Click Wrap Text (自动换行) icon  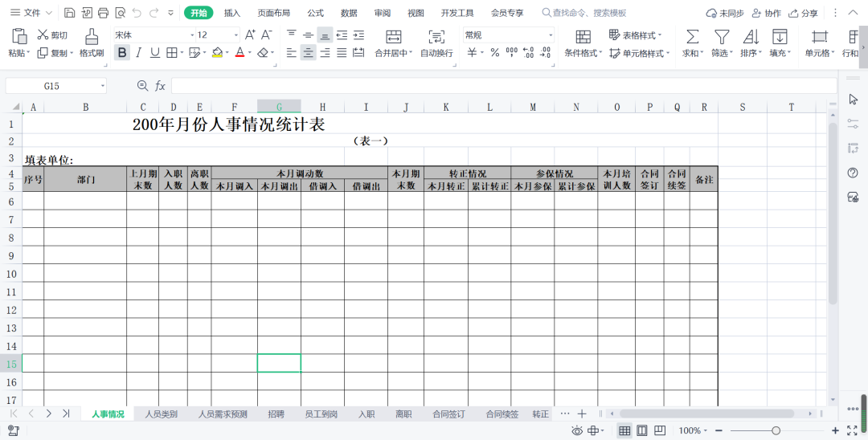(x=436, y=36)
